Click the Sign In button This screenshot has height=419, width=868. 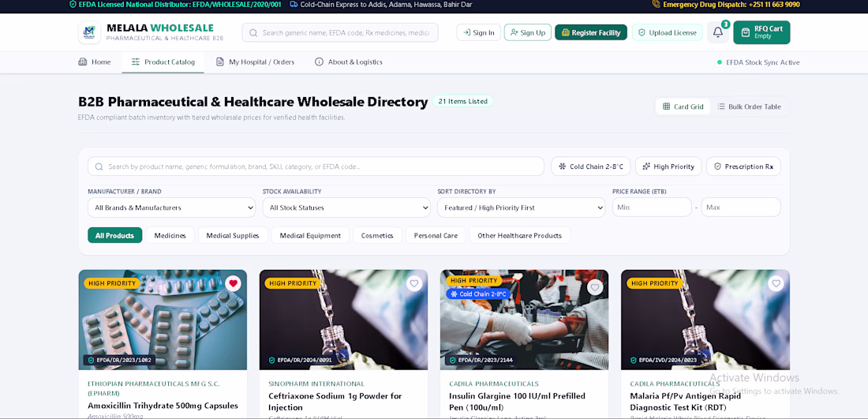[479, 32]
